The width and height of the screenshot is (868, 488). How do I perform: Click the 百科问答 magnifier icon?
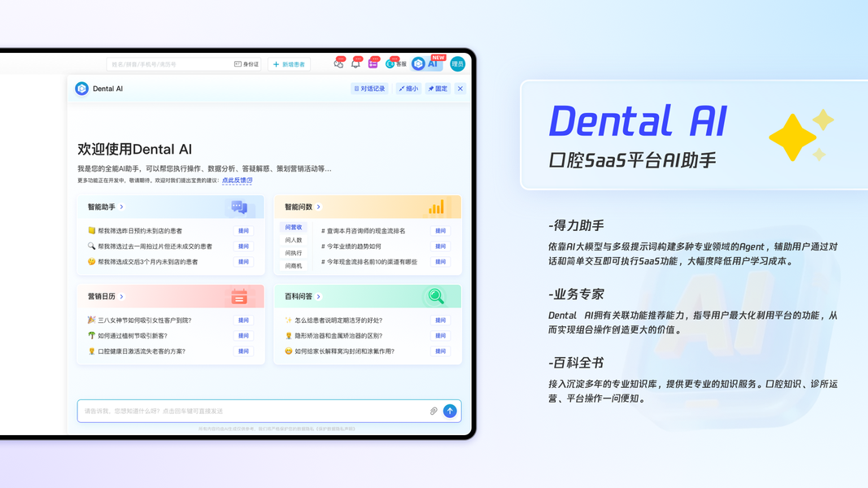[436, 297]
